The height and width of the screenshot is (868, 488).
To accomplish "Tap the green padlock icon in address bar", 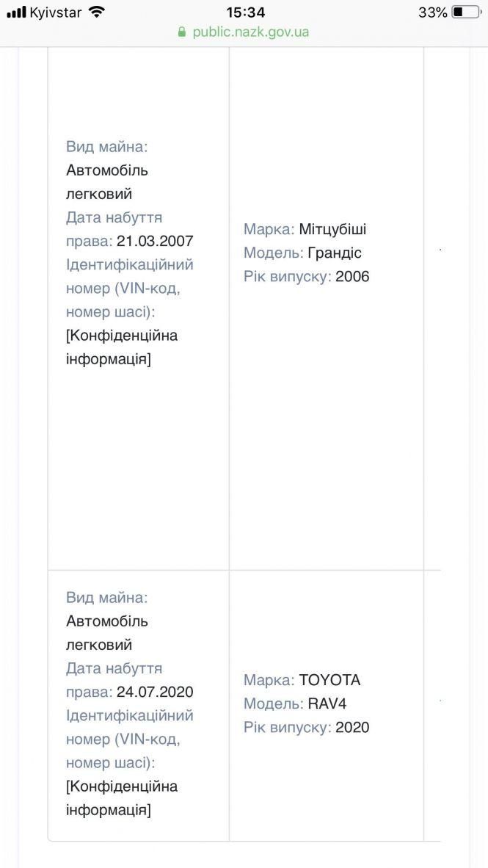I will pyautogui.click(x=183, y=32).
